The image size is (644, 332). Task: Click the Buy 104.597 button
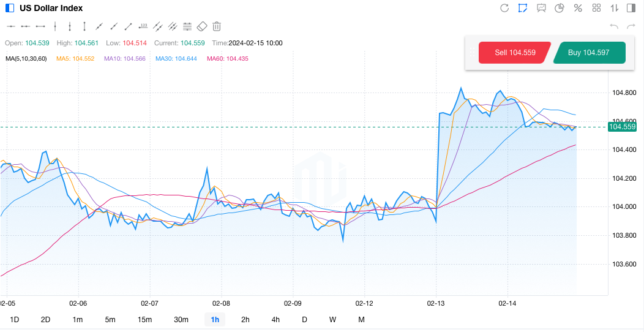point(588,53)
